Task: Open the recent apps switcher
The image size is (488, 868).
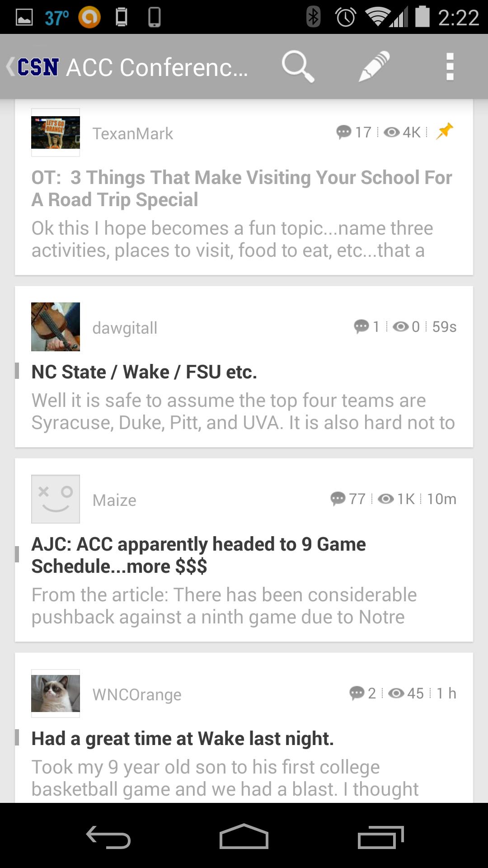Action: [380, 837]
